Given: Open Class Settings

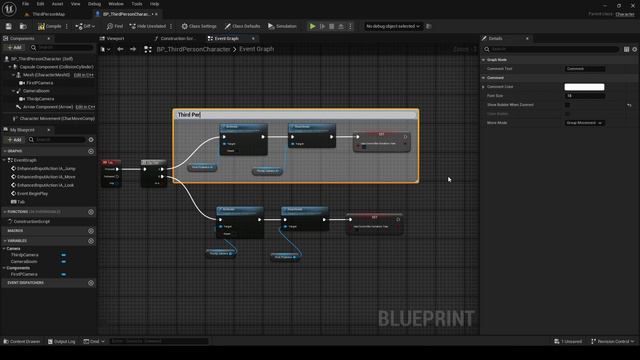Looking at the screenshot, I should (x=199, y=26).
